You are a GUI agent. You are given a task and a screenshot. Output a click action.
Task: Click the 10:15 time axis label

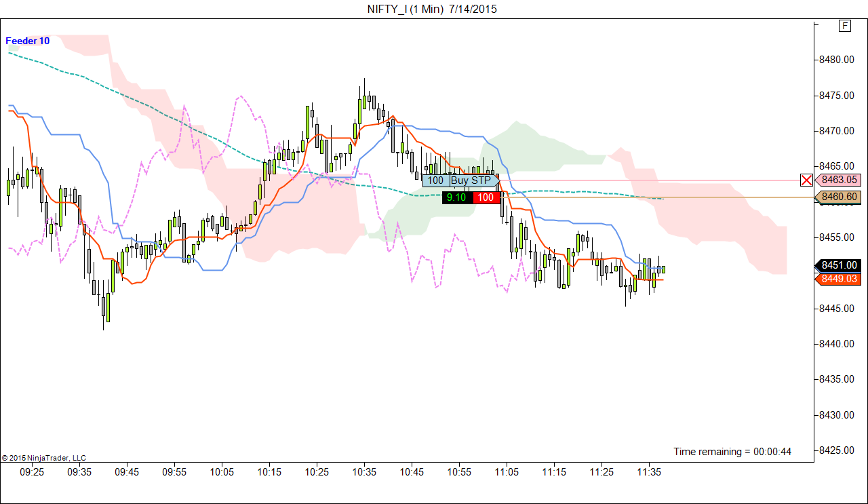point(269,471)
